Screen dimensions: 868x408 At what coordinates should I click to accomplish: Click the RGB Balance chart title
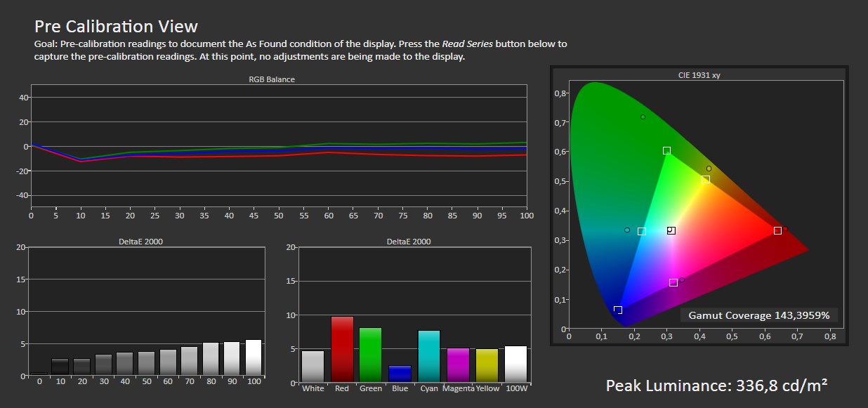pos(272,79)
